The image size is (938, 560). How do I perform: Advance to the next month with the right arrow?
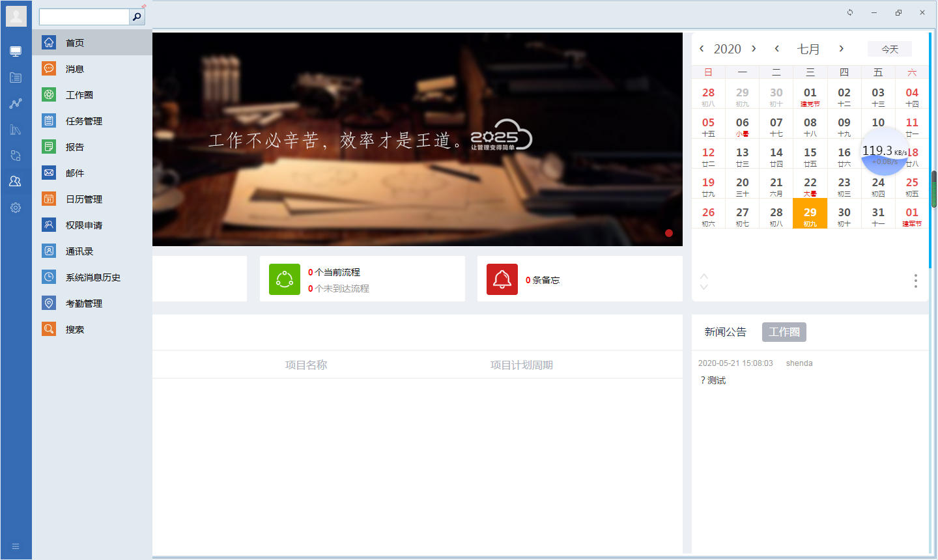tap(841, 48)
